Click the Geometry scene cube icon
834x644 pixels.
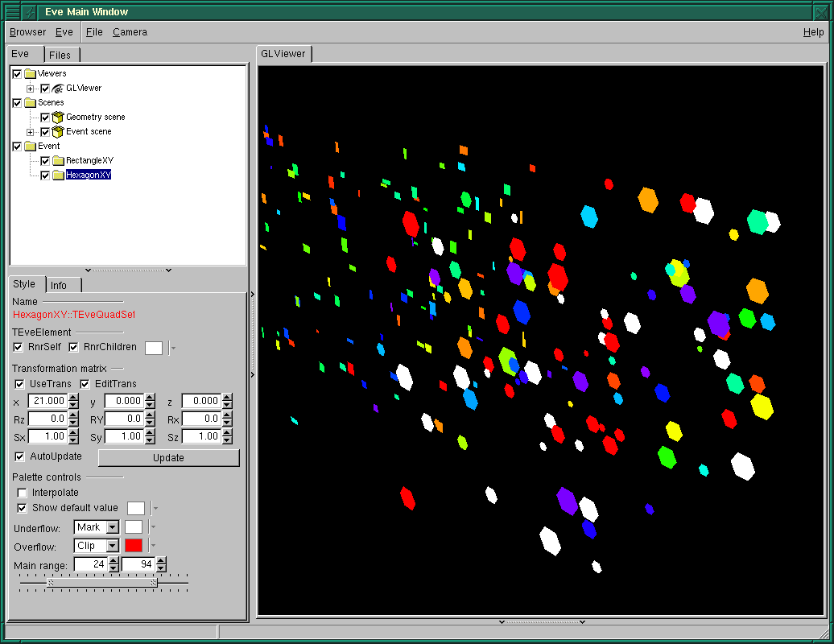[58, 118]
